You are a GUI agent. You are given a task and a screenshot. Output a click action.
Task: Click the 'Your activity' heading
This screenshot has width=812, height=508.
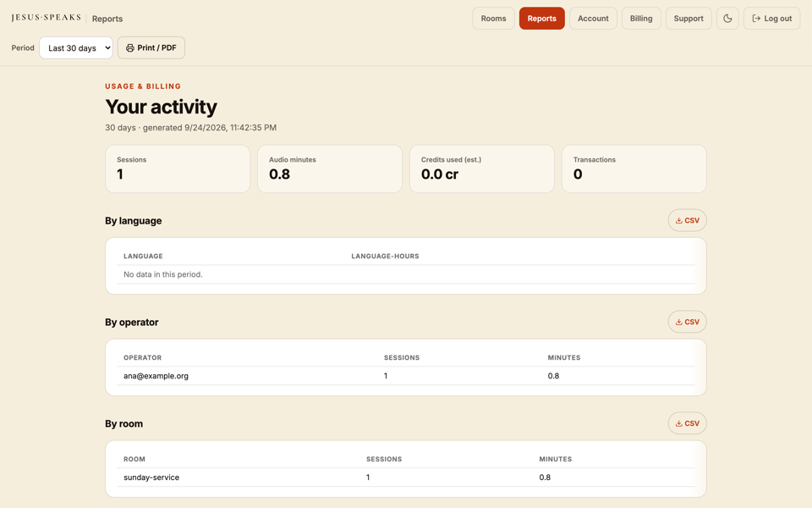(x=161, y=107)
